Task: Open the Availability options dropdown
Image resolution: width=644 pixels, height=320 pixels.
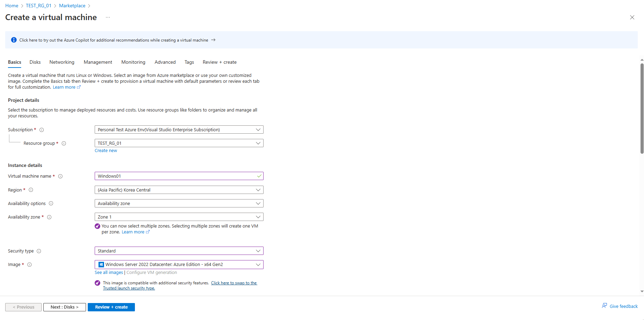Action: pos(179,203)
